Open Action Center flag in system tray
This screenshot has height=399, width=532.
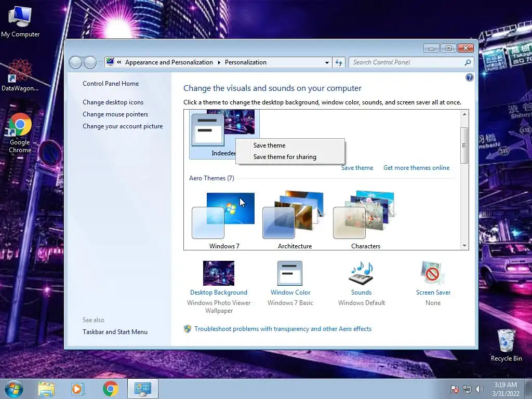click(x=454, y=389)
